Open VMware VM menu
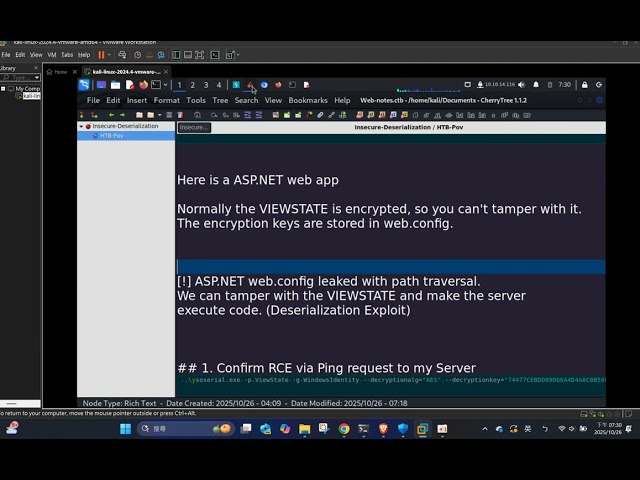This screenshot has height=480, width=640. coord(52,55)
